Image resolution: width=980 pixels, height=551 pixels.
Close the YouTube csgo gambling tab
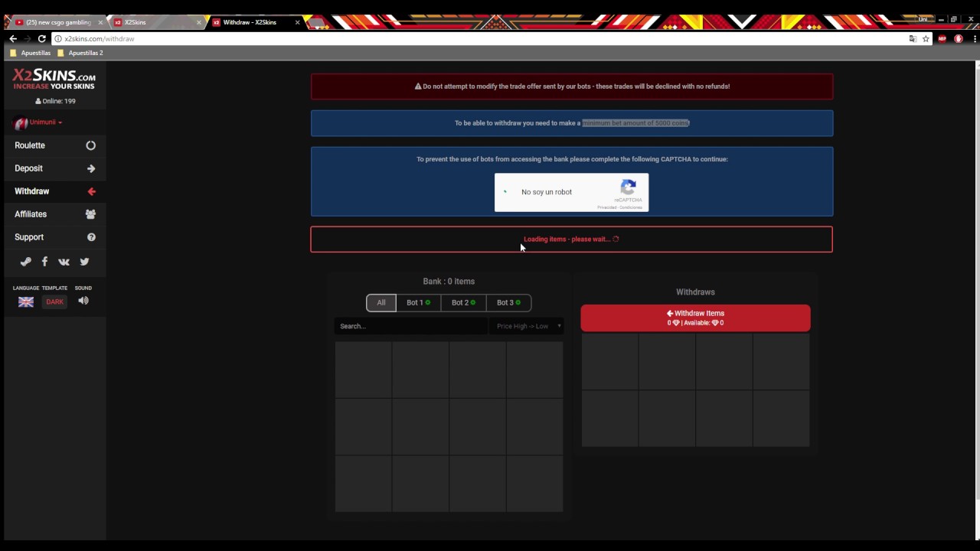[100, 22]
